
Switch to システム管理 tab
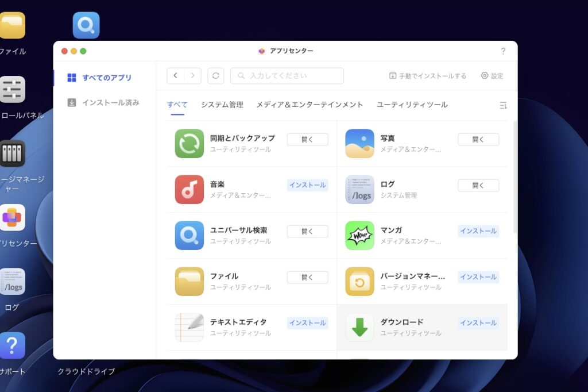222,105
